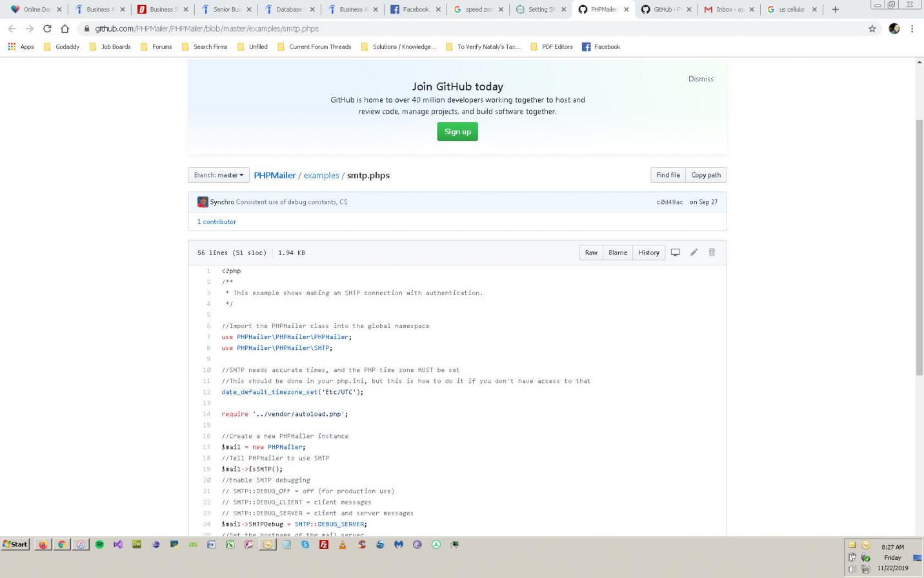Screen dimensions: 924x578
Task: Go back using browser back arrow
Action: click(12, 28)
